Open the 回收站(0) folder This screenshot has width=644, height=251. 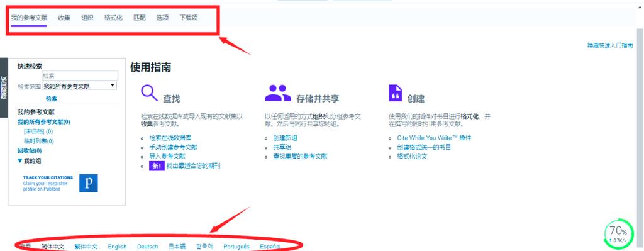pyautogui.click(x=30, y=151)
